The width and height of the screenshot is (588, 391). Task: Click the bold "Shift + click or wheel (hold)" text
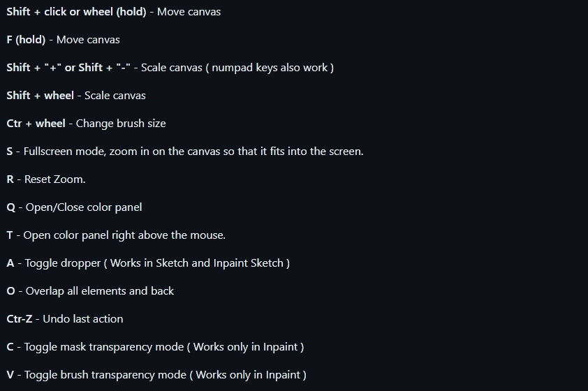point(76,12)
